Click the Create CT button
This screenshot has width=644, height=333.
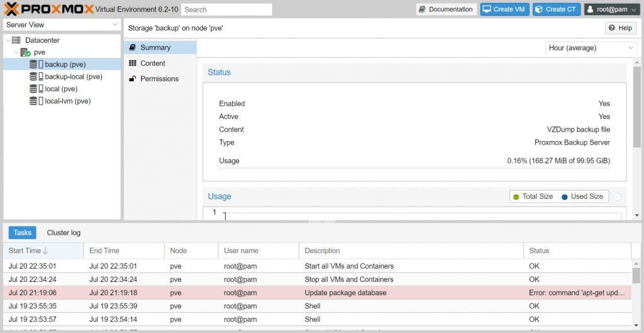click(557, 9)
